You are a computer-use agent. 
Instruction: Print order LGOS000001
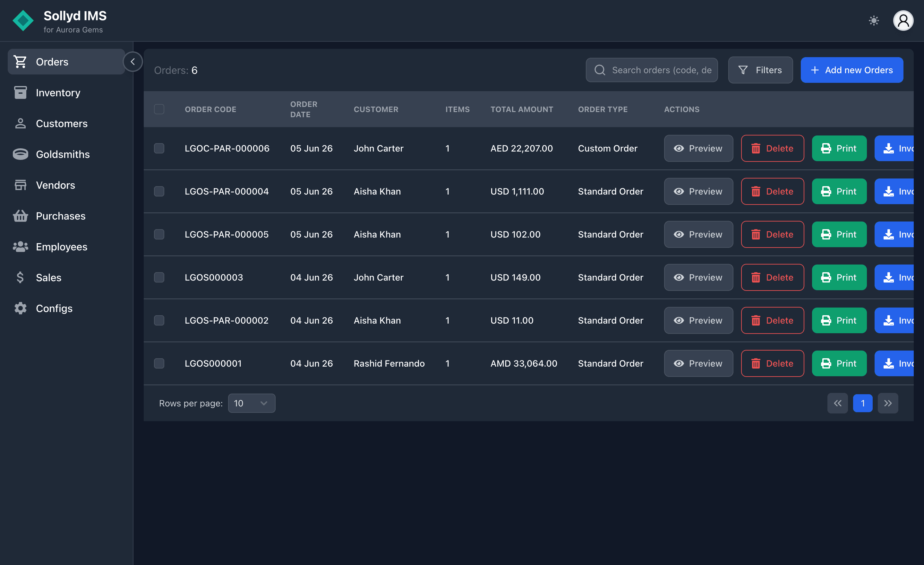click(839, 363)
